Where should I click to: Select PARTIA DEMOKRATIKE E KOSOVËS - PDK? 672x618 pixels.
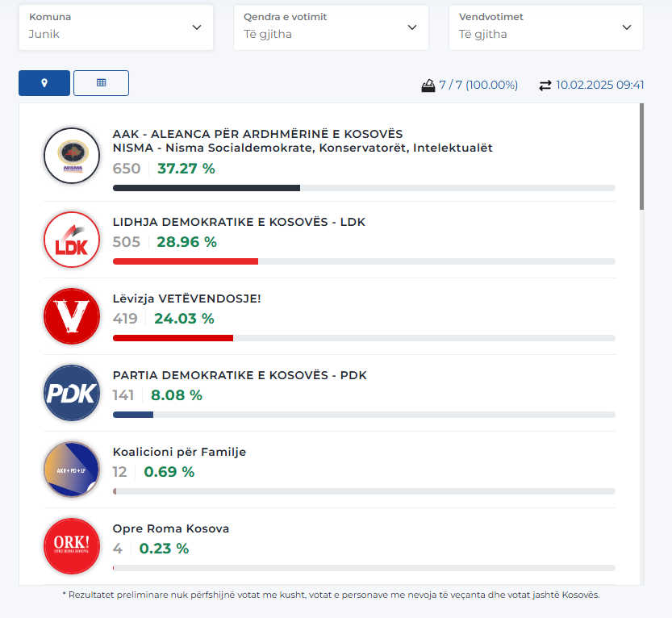(x=240, y=375)
